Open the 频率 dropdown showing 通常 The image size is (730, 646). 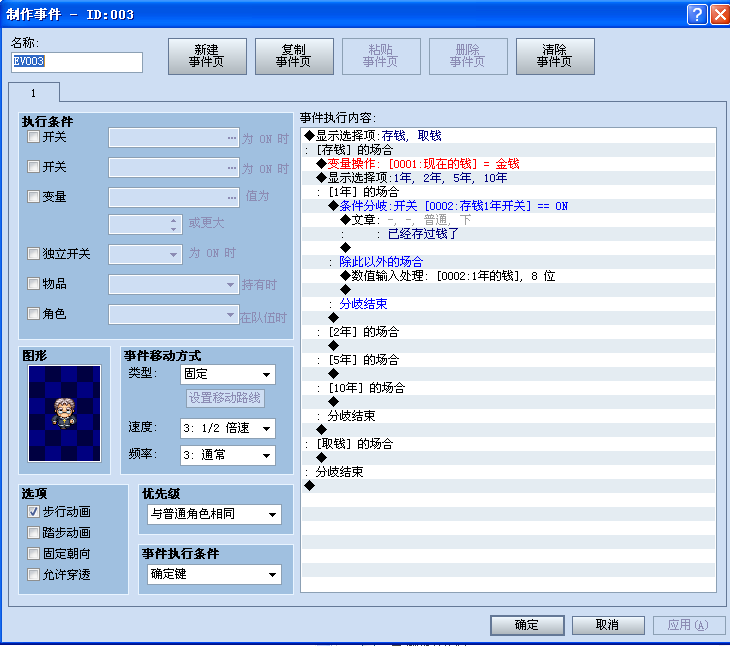pos(228,455)
